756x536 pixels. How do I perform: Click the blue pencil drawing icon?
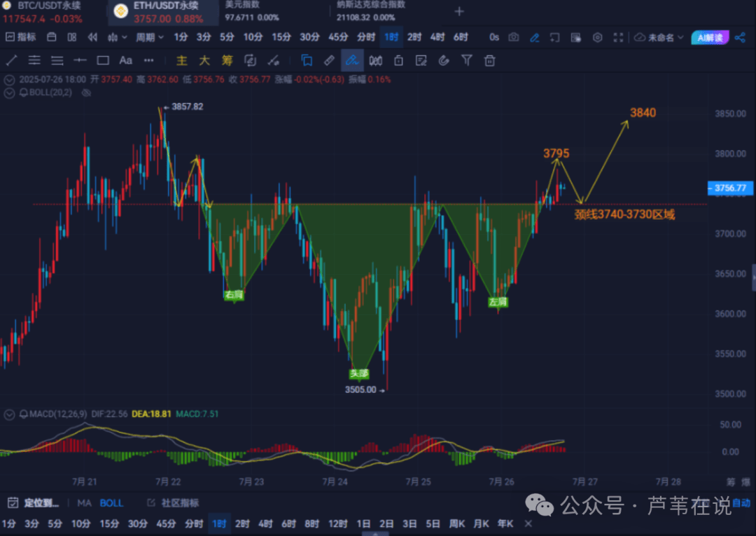click(x=534, y=37)
